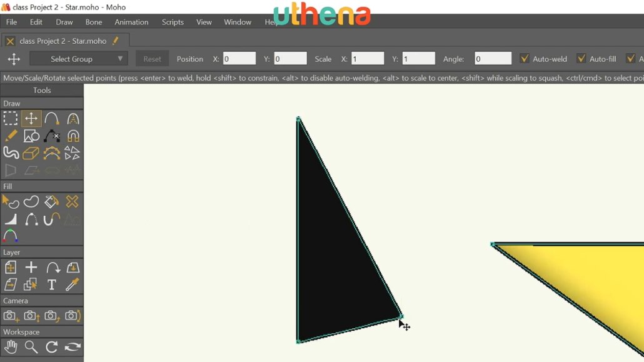Select the Select Points dashed-rectangle tool
Viewport: 644px width, 362px height.
11,118
